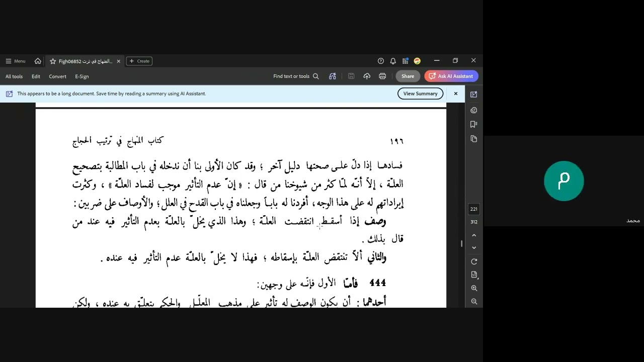Click document vertical scrollbar handle
Image resolution: width=644 pixels, height=362 pixels.
[x=461, y=243]
